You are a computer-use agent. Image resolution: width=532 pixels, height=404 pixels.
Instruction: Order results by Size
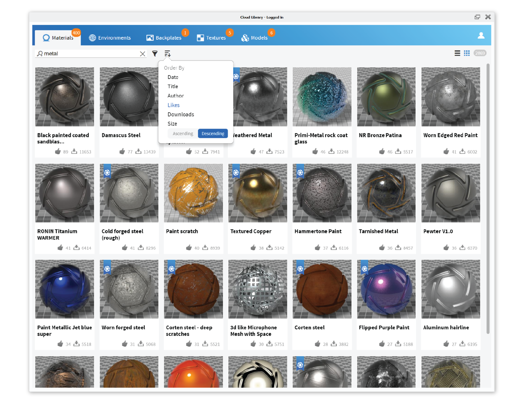(x=172, y=124)
